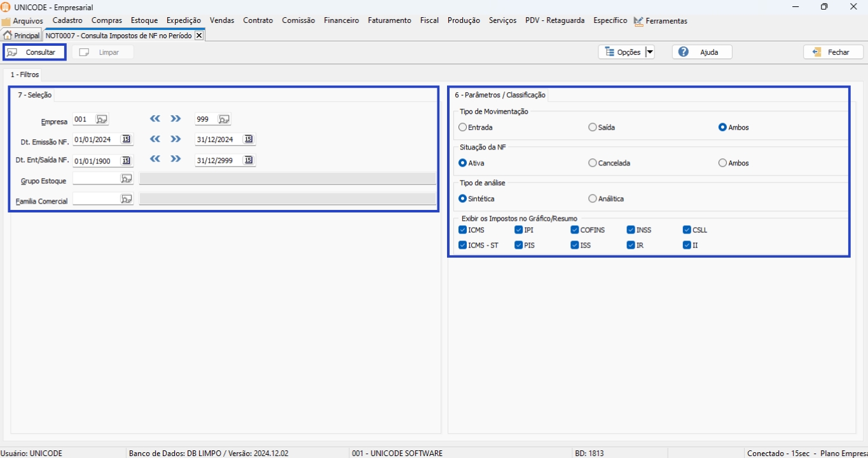This screenshot has width=868, height=458.
Task: Select Cancelada for Situação da NF
Action: [593, 163]
